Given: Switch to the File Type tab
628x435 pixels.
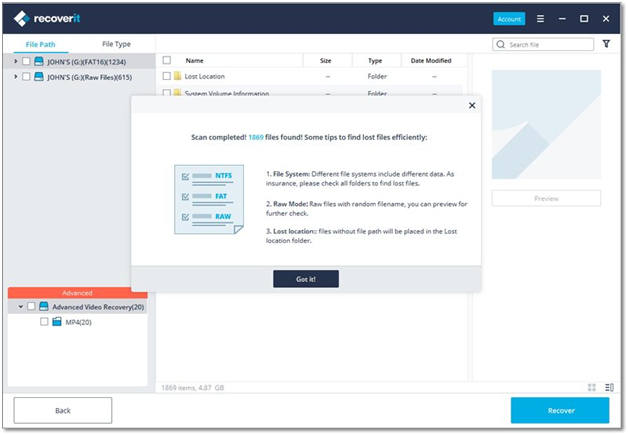Looking at the screenshot, I should [x=116, y=44].
